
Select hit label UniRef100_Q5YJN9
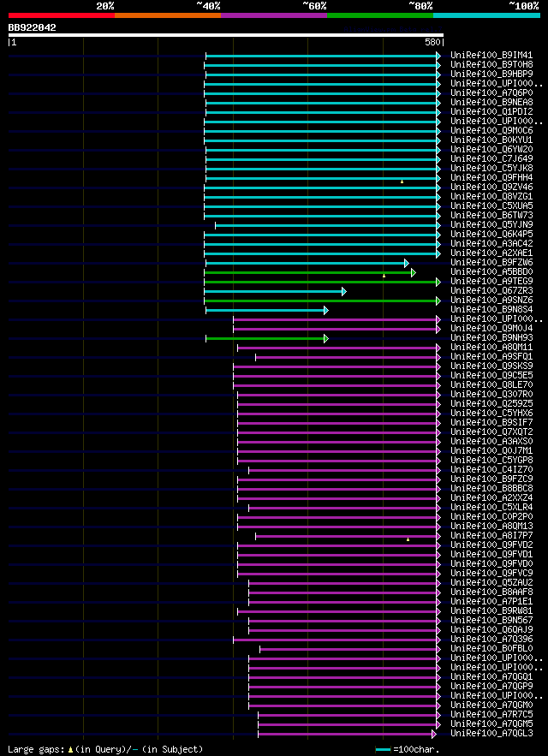(x=491, y=225)
